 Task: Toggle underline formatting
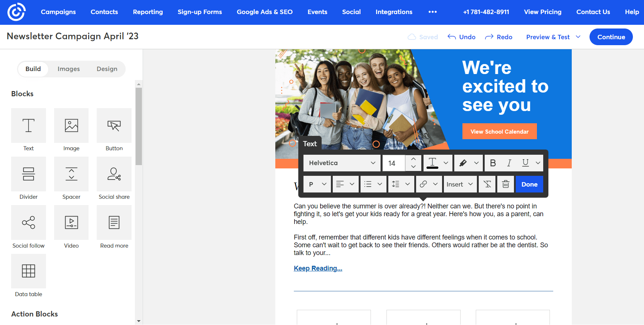pos(525,163)
